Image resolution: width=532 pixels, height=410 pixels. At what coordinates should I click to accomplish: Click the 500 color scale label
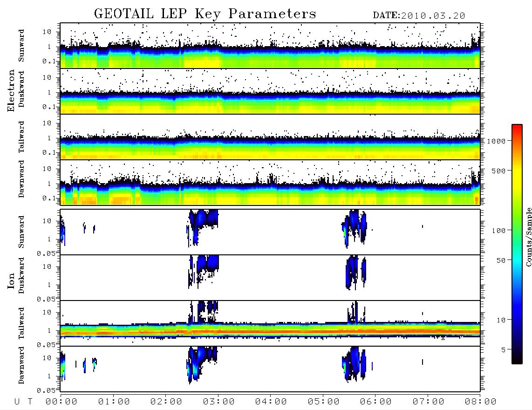click(499, 171)
